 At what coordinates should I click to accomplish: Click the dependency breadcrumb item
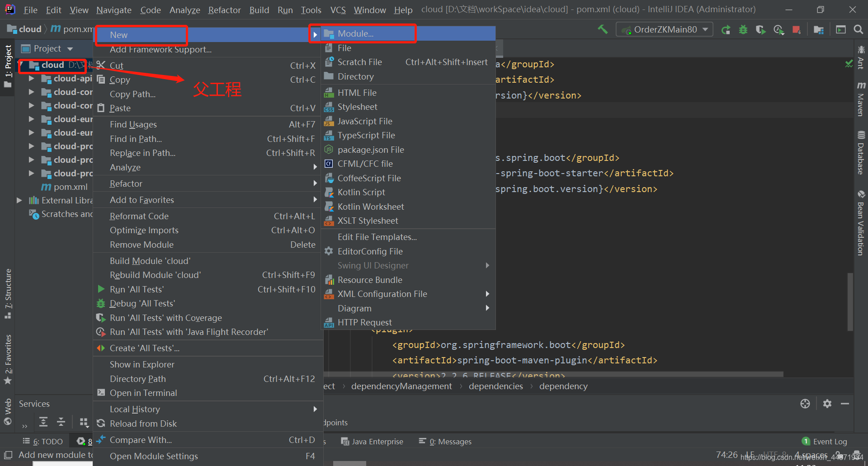(563, 386)
